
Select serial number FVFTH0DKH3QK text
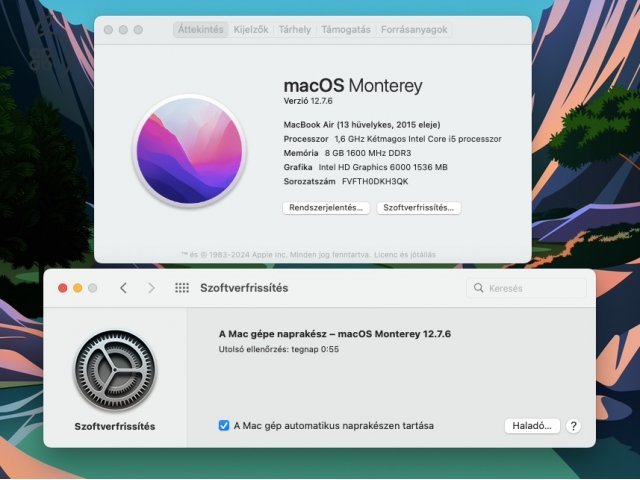[375, 181]
